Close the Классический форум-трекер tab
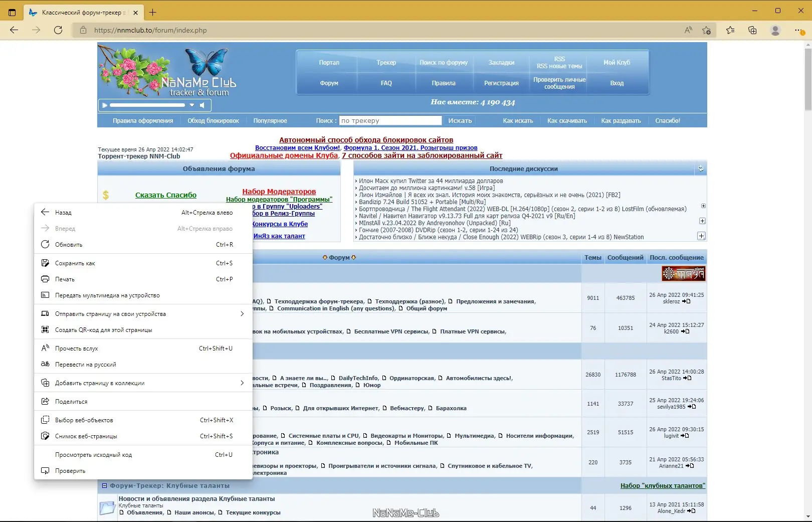The height and width of the screenshot is (522, 812). 134,12
